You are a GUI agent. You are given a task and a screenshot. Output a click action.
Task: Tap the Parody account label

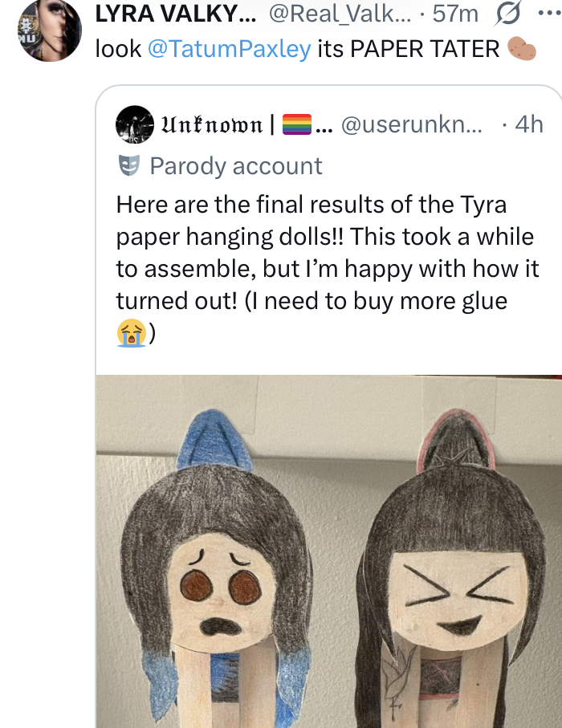(235, 166)
